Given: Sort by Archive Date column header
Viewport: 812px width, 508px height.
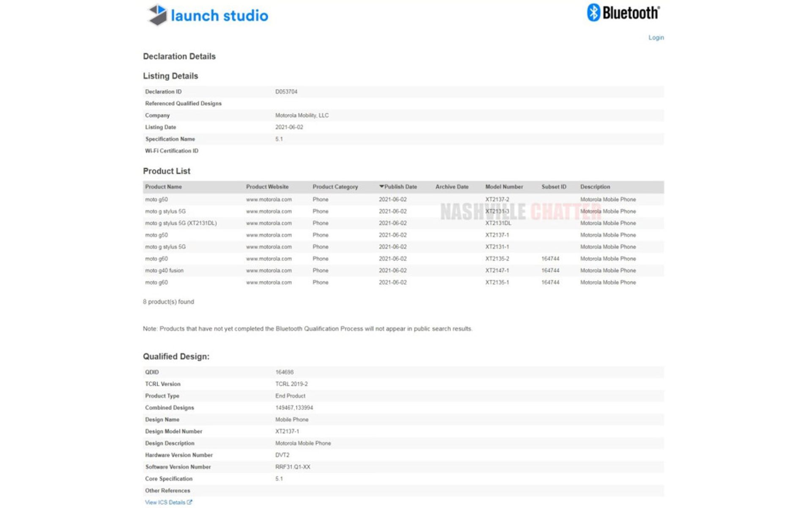Looking at the screenshot, I should 452,187.
